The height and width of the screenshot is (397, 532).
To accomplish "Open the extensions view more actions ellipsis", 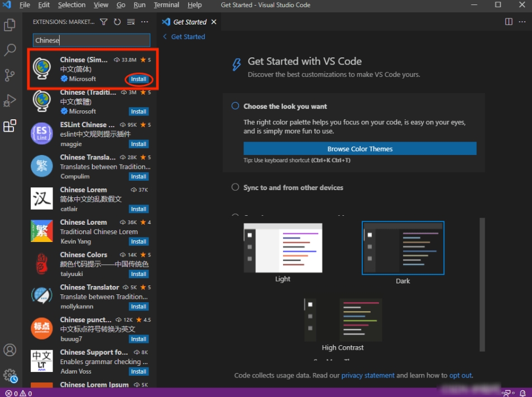I will (145, 22).
